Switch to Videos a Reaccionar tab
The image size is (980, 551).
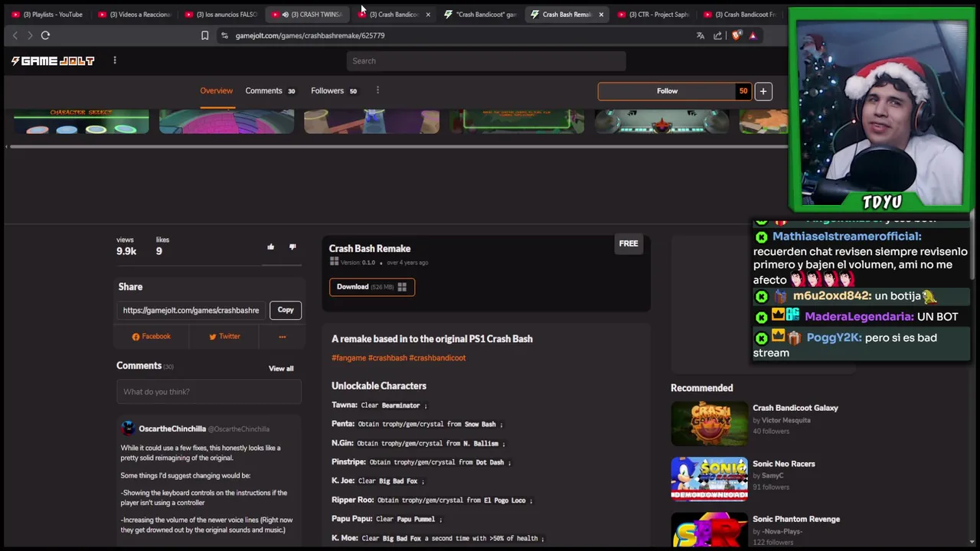tap(135, 15)
